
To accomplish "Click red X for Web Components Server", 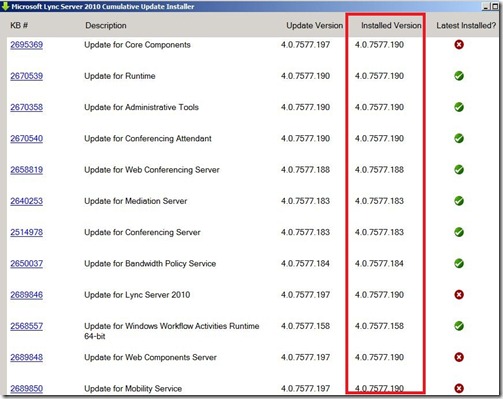I will (459, 357).
